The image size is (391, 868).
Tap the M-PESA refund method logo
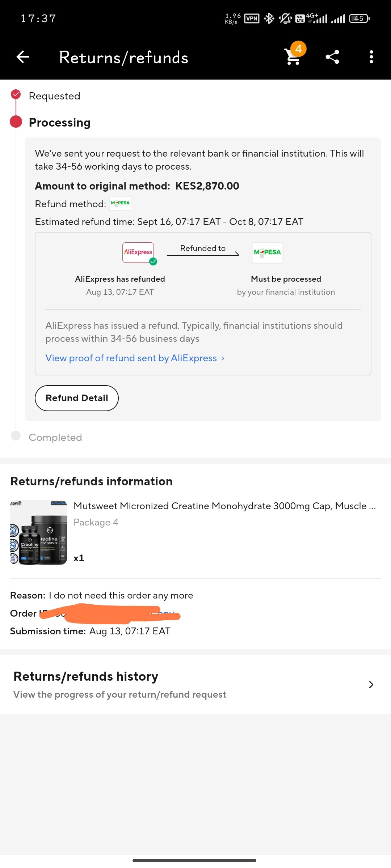(x=120, y=203)
